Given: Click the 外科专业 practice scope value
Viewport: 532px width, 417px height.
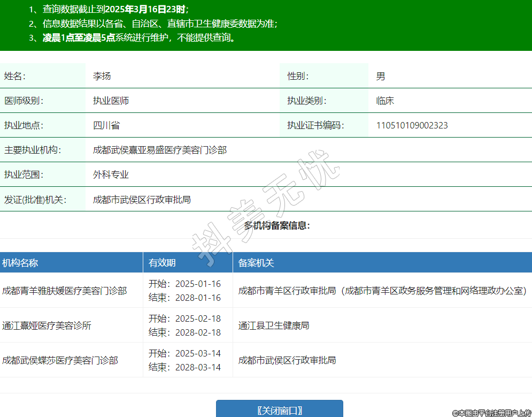Looking at the screenshot, I should (111, 175).
